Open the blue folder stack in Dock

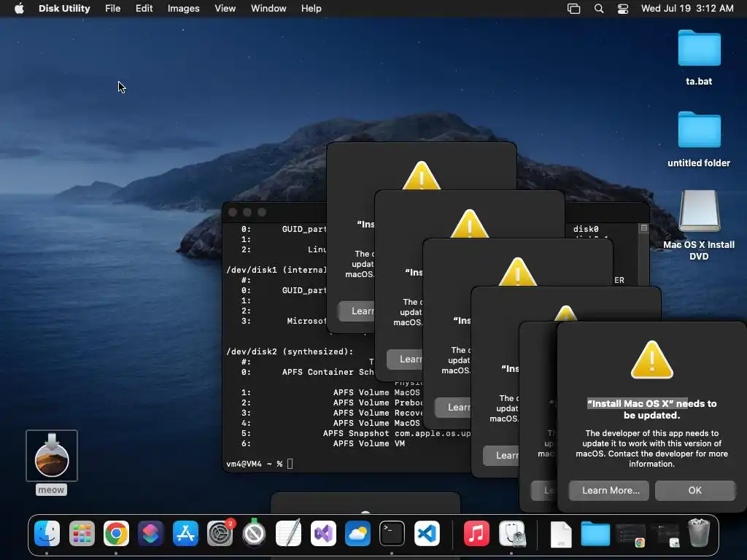(595, 534)
